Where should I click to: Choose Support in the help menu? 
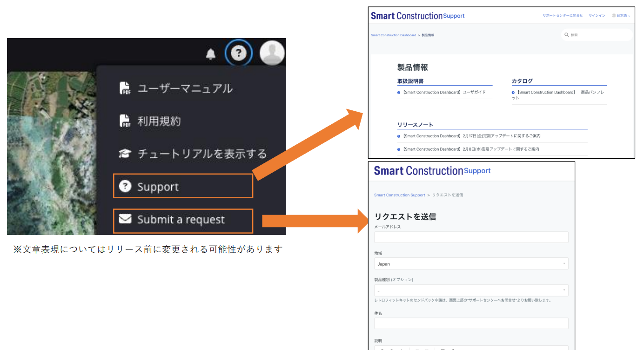click(183, 186)
